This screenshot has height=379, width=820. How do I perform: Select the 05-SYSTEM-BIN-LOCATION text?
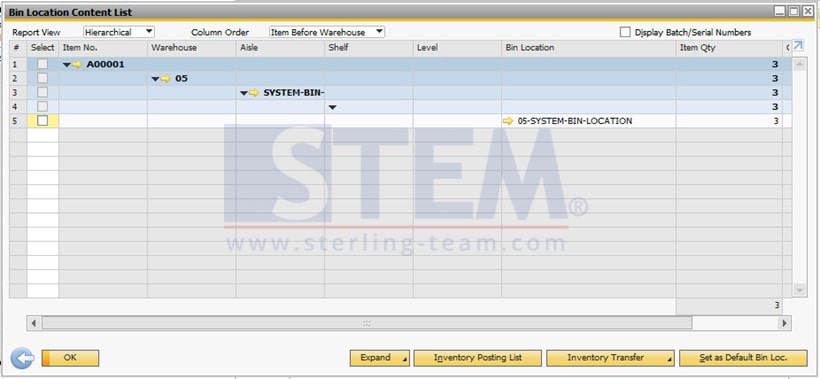[575, 121]
